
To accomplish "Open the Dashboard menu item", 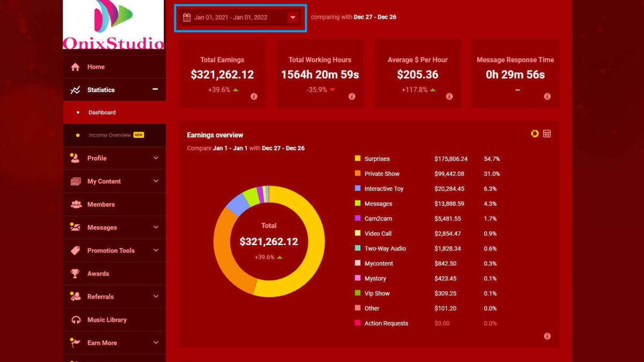I will pos(102,113).
